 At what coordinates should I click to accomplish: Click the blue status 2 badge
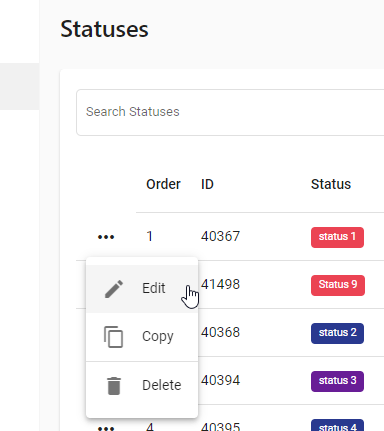[337, 333]
